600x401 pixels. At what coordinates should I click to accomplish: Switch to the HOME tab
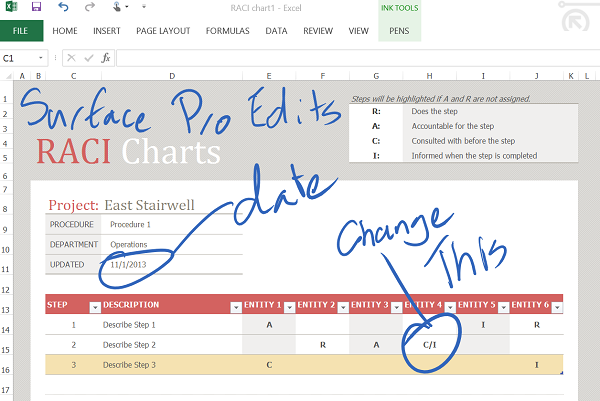[x=65, y=31]
